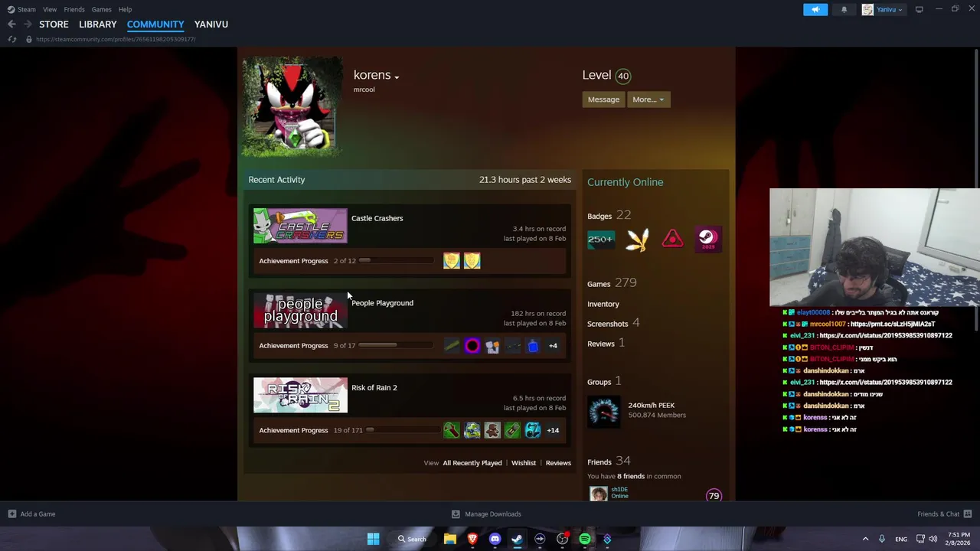Open the Friends 34 link
Image resolution: width=980 pixels, height=551 pixels.
[x=609, y=461]
